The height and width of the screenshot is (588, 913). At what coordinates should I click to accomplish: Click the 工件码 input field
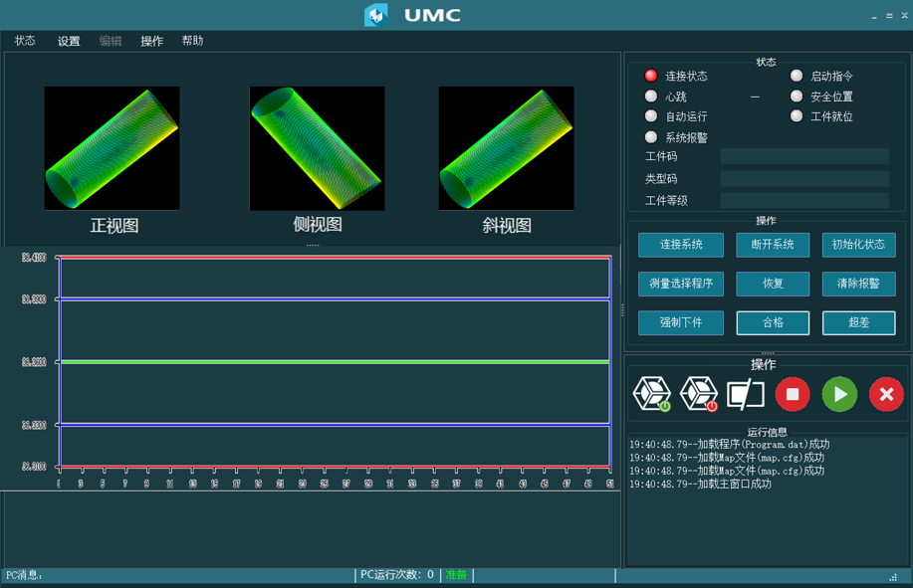point(804,156)
